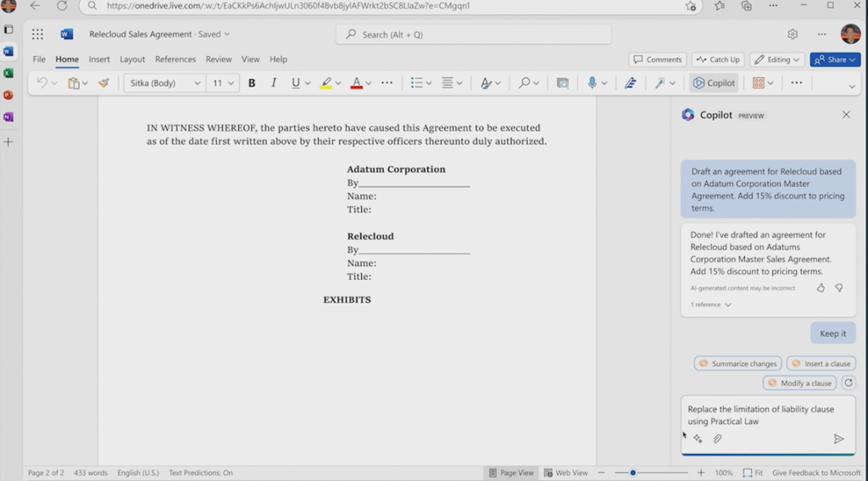Click the Comments button
The width and height of the screenshot is (868, 481).
pyautogui.click(x=658, y=59)
